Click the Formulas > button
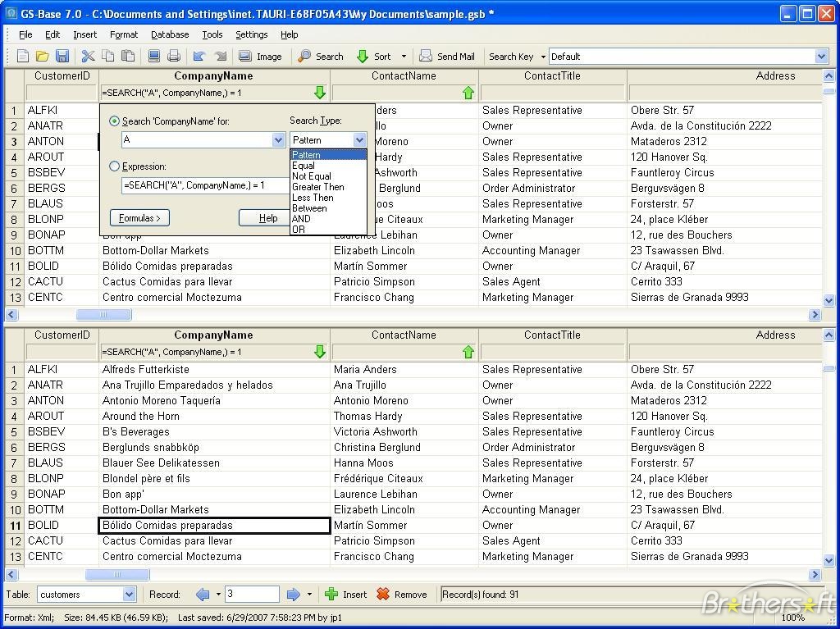 tap(139, 218)
